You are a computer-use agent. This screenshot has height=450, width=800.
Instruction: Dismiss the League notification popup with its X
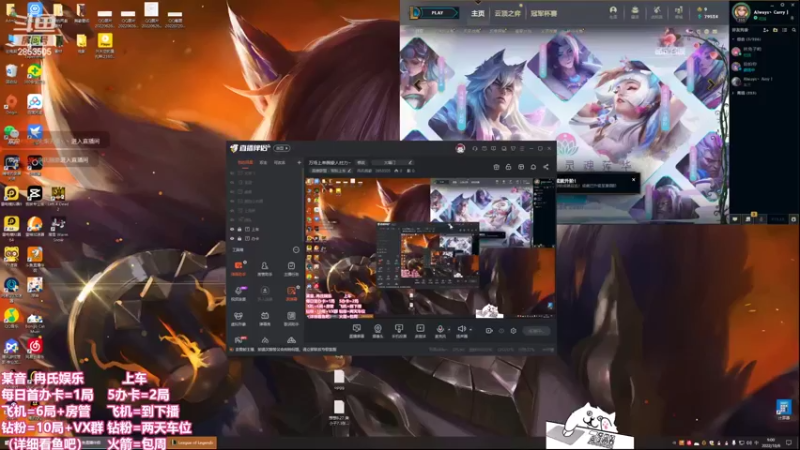pos(634,180)
